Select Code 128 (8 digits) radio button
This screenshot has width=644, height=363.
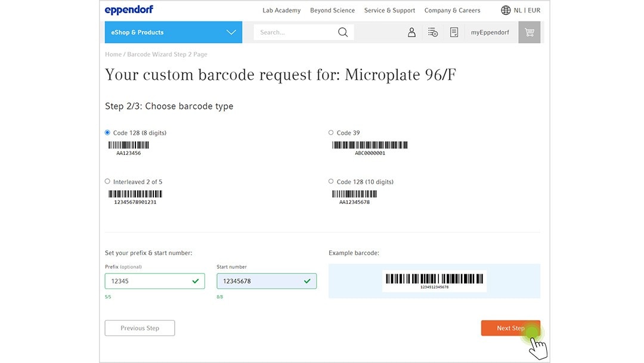click(x=108, y=133)
